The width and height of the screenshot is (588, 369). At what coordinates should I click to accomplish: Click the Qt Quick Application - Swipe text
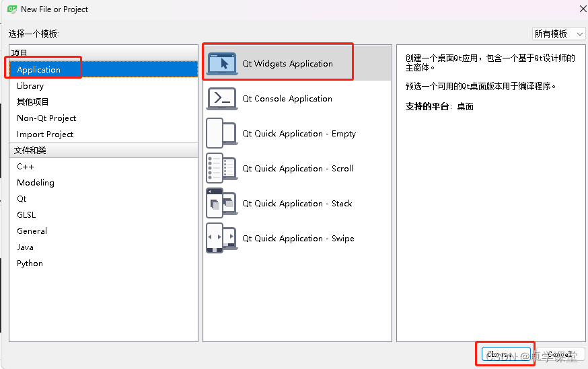298,239
